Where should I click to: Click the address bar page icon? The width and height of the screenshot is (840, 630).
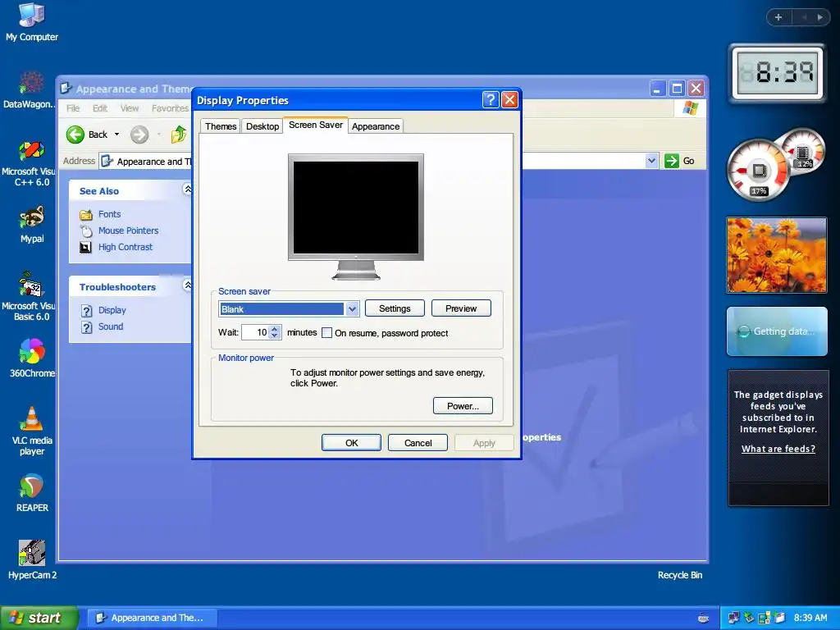[107, 162]
